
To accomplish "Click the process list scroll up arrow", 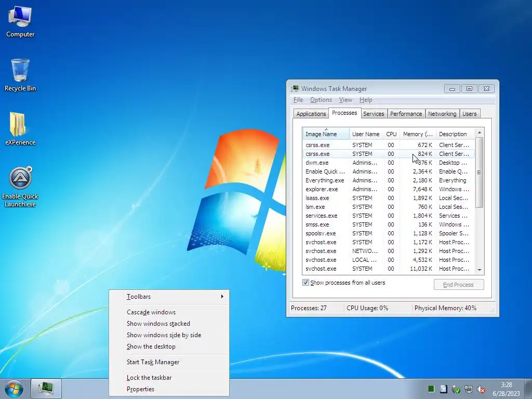I will (x=480, y=132).
